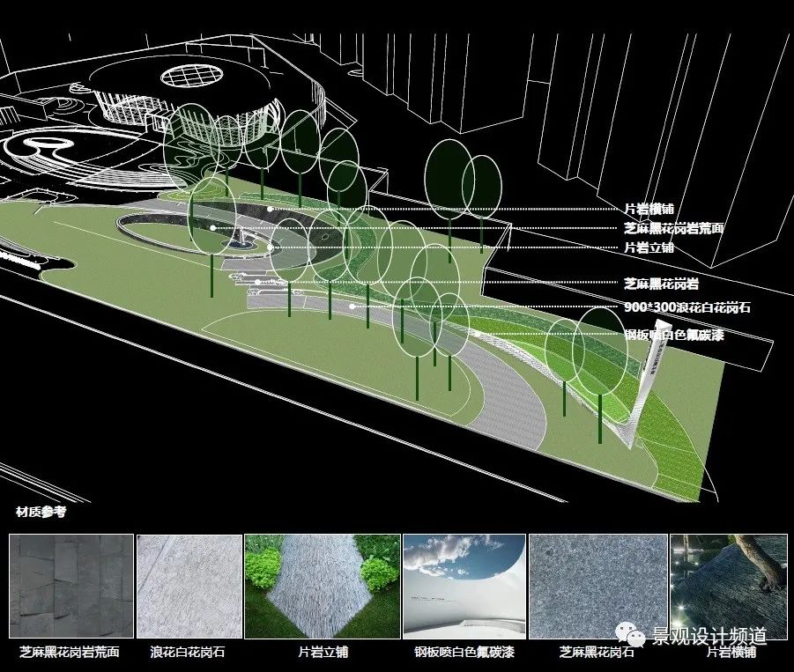
Task: Click the 材质参考 section heading
Action: (x=41, y=512)
